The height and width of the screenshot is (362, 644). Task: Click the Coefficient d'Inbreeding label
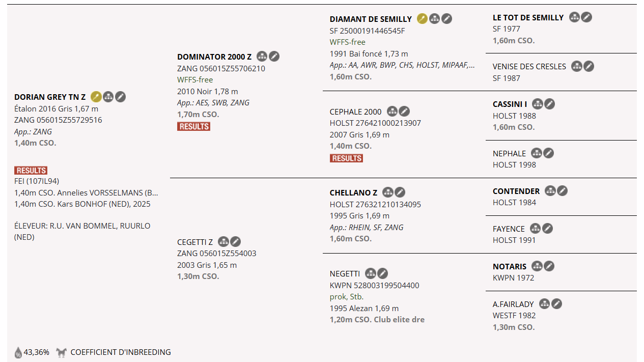121,352
